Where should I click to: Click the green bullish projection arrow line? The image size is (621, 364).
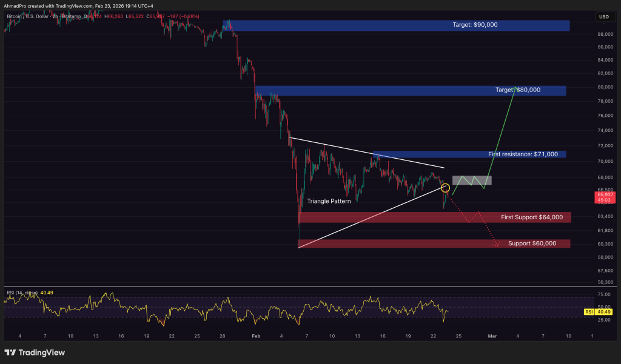coord(500,136)
